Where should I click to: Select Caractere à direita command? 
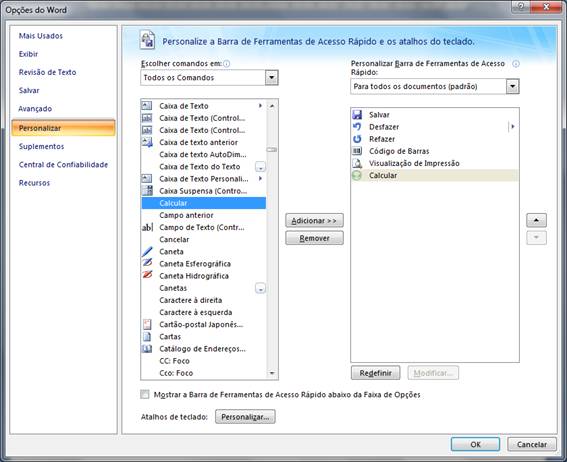(204, 300)
